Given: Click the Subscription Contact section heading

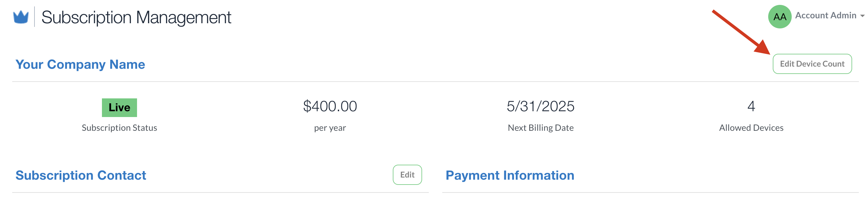Looking at the screenshot, I should point(81,175).
